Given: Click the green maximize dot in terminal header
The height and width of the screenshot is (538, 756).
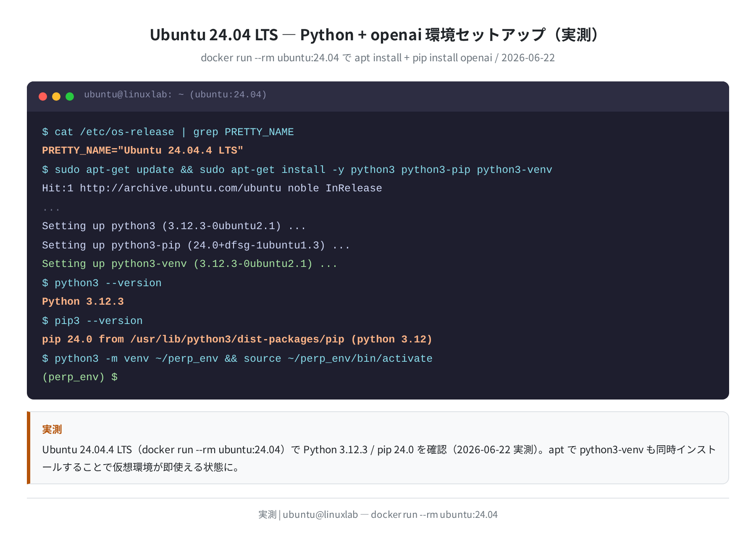Looking at the screenshot, I should 70,97.
